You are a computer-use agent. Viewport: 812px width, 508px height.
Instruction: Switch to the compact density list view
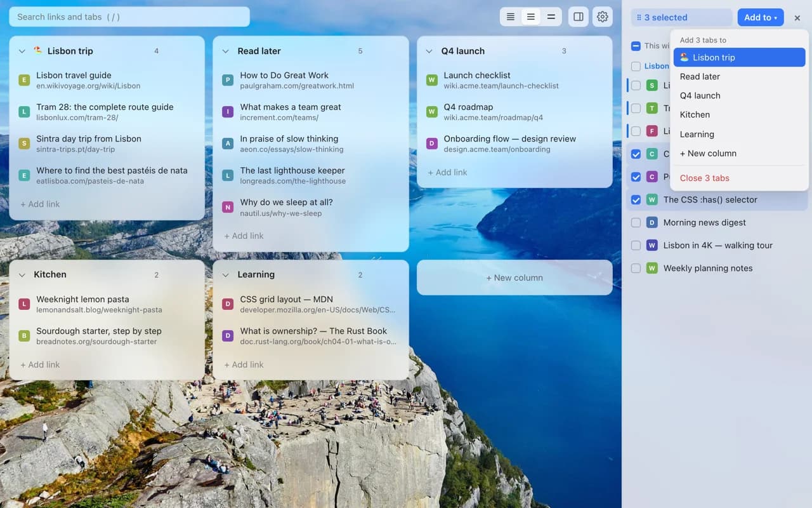pyautogui.click(x=511, y=17)
